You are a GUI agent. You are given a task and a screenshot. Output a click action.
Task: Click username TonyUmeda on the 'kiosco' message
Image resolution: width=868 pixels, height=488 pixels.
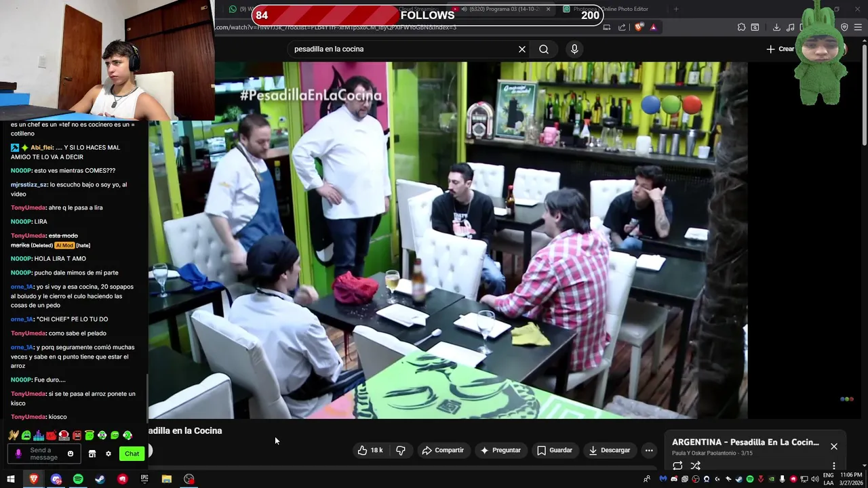pyautogui.click(x=28, y=417)
